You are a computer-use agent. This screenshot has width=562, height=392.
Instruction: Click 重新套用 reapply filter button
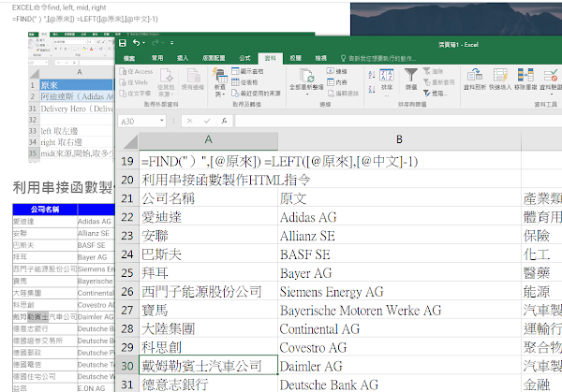point(438,82)
